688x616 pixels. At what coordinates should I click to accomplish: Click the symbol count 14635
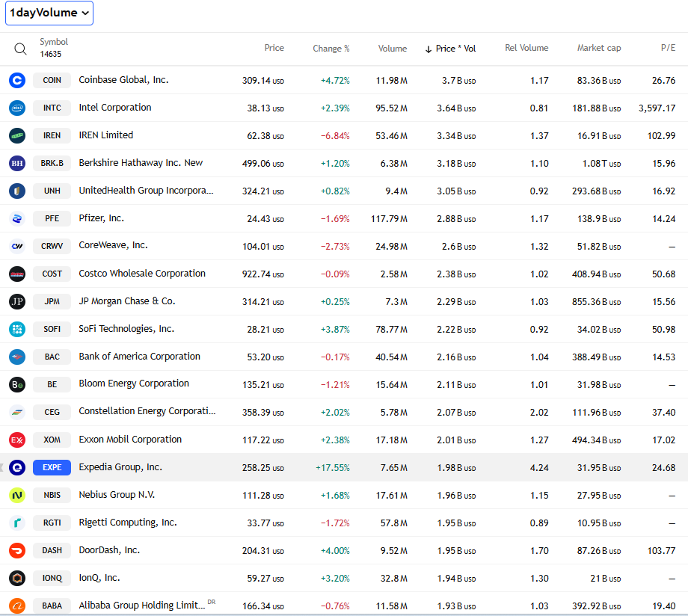click(x=51, y=54)
